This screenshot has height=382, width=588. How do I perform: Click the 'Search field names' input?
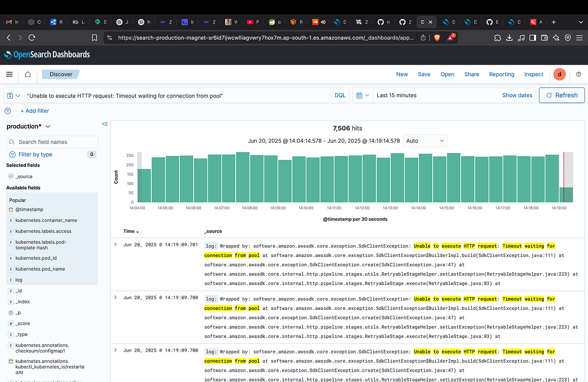coord(52,141)
